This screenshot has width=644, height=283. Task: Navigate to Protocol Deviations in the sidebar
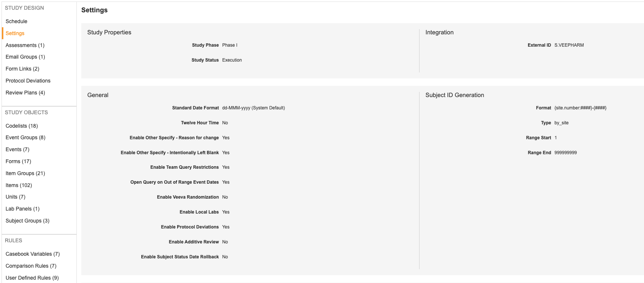click(x=28, y=81)
